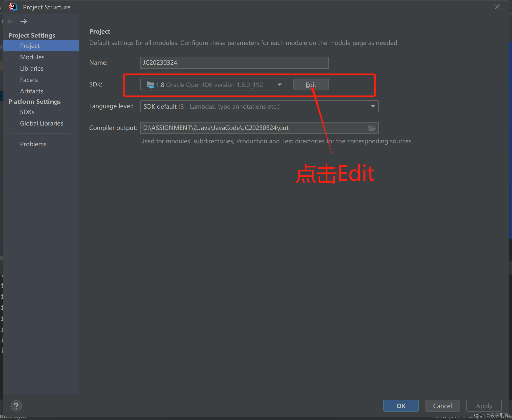Click the forward navigation arrow
Viewport: 512px width, 420px height.
coord(24,21)
